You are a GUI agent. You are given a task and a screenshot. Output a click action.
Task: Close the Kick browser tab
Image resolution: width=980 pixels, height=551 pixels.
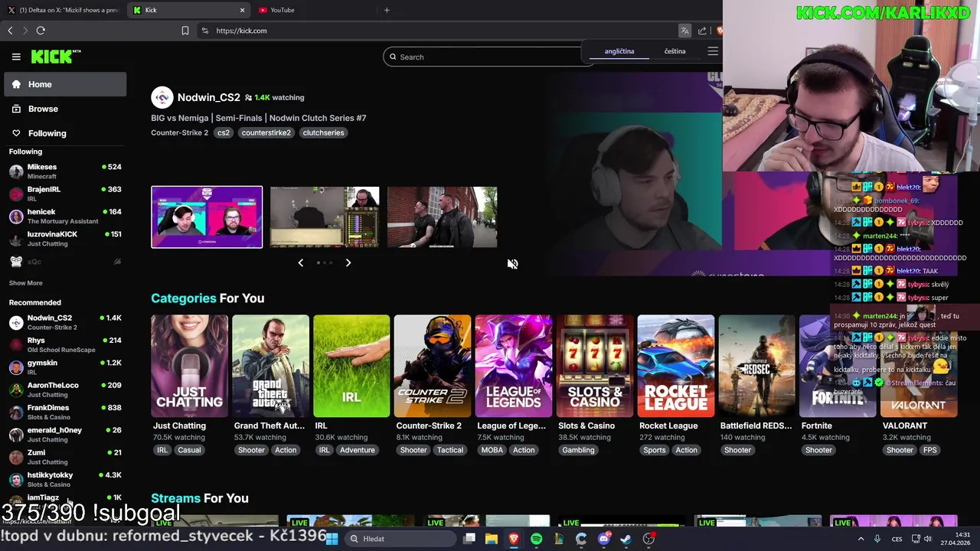243,10
